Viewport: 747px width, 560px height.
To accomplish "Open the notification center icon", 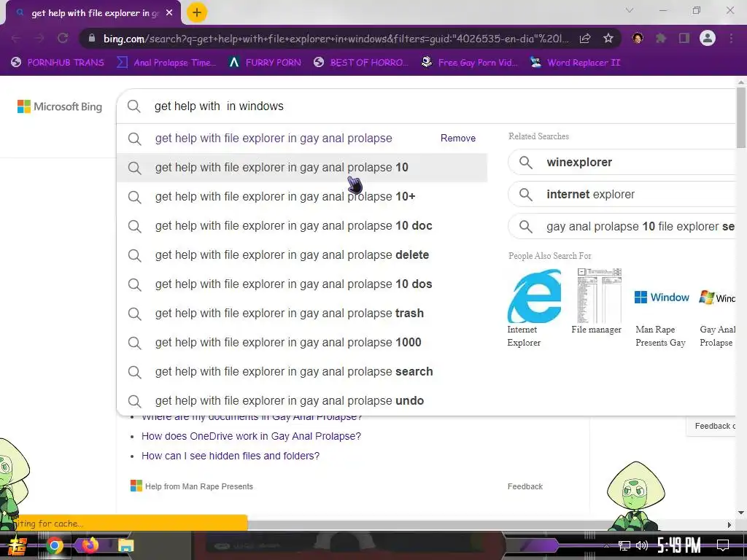I will [723, 545].
